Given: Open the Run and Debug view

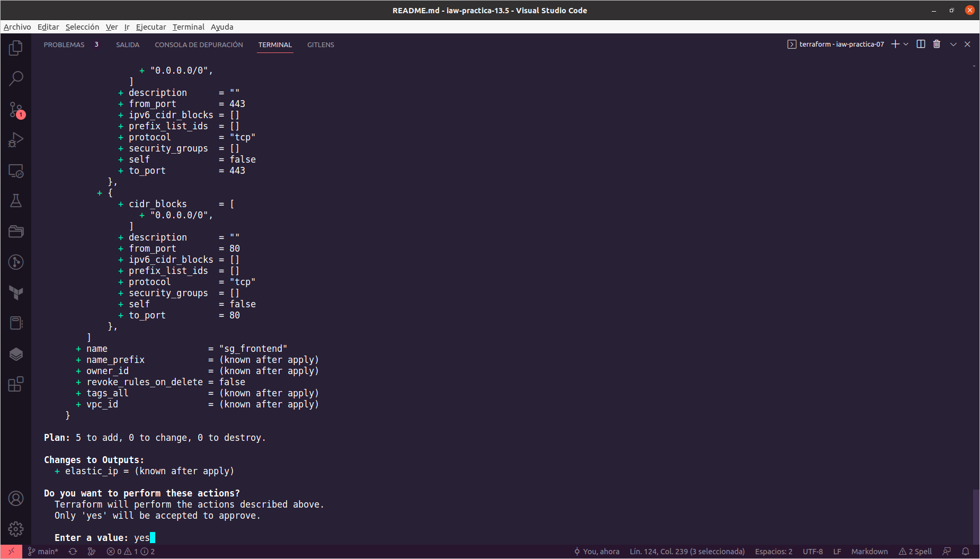Looking at the screenshot, I should pos(16,139).
